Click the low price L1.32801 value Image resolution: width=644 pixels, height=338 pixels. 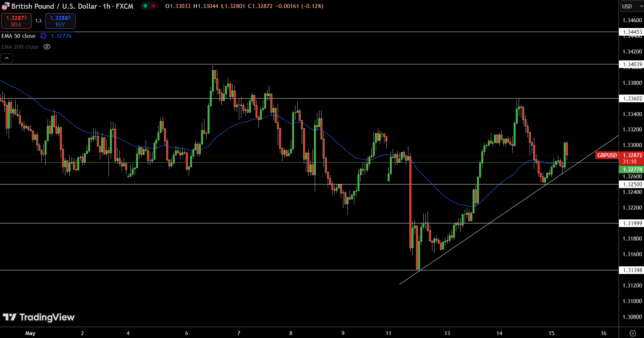[x=233, y=6]
